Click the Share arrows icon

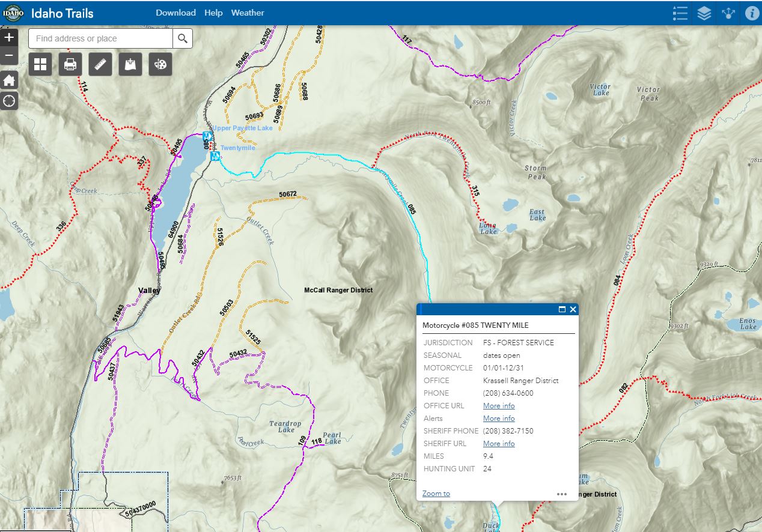point(728,13)
